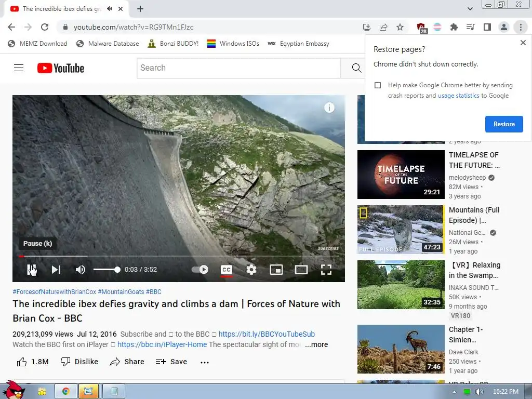Focus the YouTube Search field

[x=238, y=68]
